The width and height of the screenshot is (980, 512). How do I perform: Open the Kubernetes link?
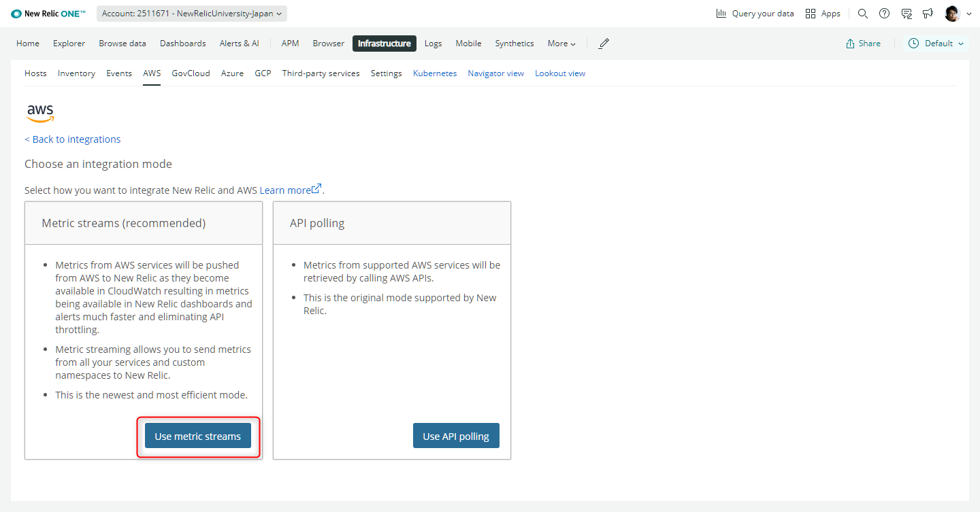[x=435, y=73]
